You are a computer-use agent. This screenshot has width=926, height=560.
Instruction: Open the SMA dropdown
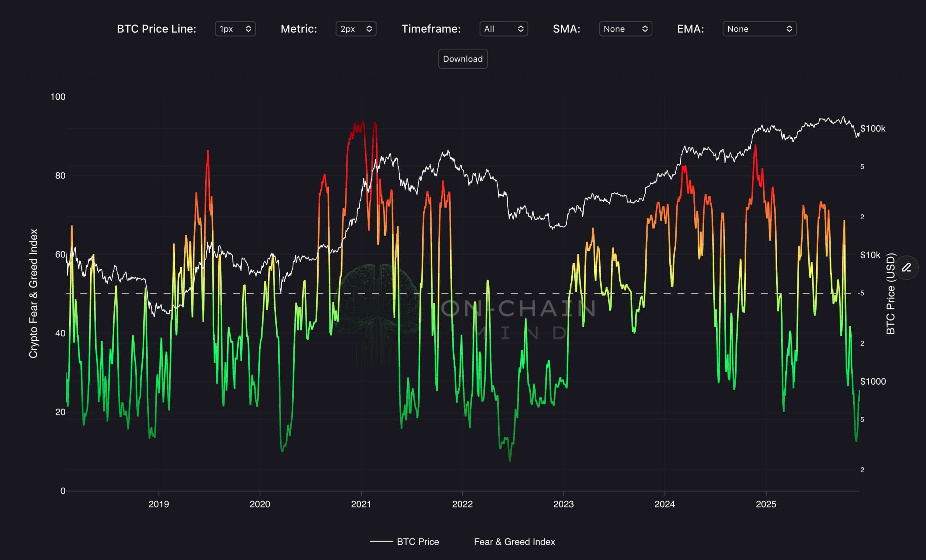tap(625, 29)
